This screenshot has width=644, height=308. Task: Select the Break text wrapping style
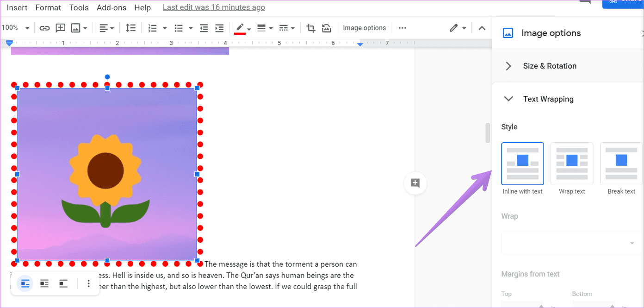[x=621, y=163]
